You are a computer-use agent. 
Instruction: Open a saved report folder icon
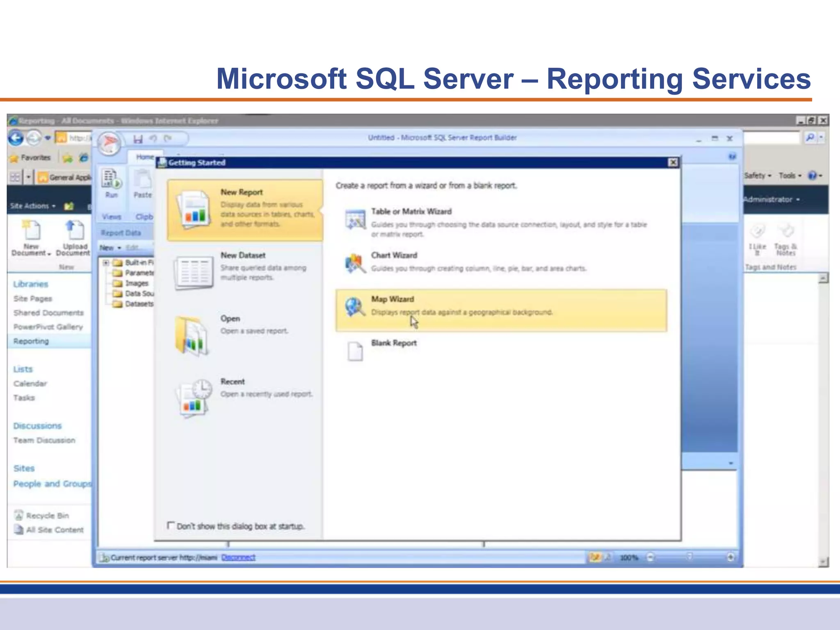(x=192, y=336)
